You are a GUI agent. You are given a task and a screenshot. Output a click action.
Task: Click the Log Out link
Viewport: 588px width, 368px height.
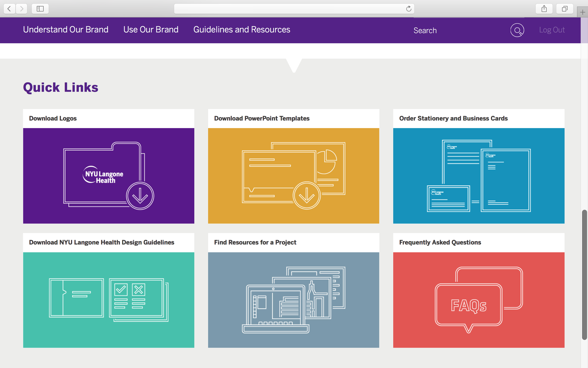pyautogui.click(x=552, y=30)
